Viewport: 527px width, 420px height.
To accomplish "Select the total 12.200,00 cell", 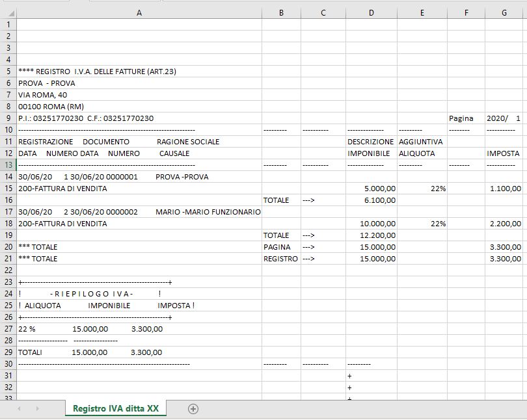I will 372,235.
